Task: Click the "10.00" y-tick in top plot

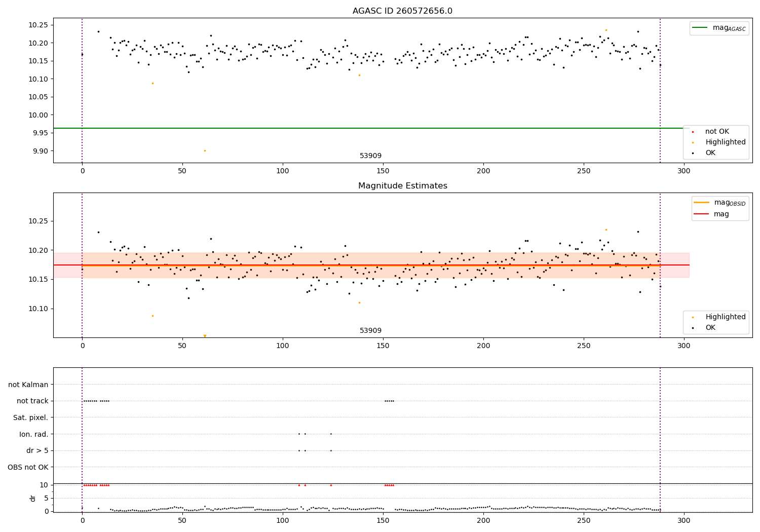Action: point(38,115)
